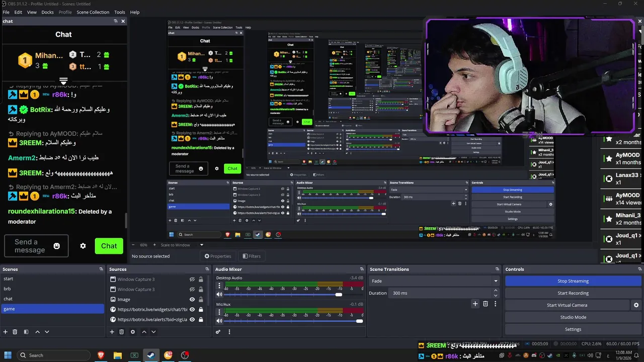Viewport: 644px width, 362px height.
Task: Open File Explorer from the taskbar
Action: 117,355
